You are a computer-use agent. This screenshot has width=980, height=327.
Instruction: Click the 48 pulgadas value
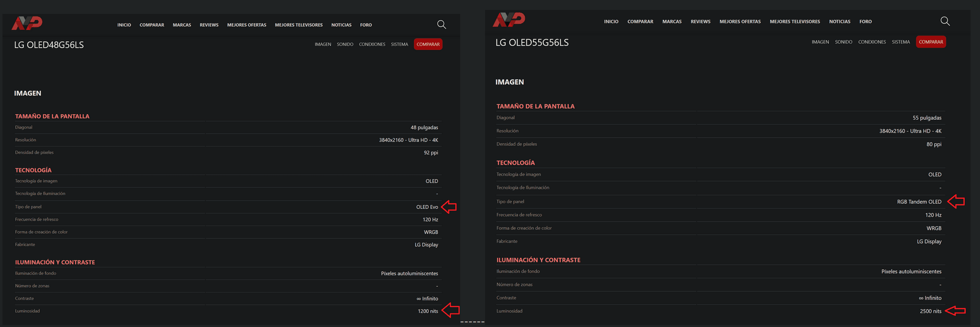pos(424,127)
